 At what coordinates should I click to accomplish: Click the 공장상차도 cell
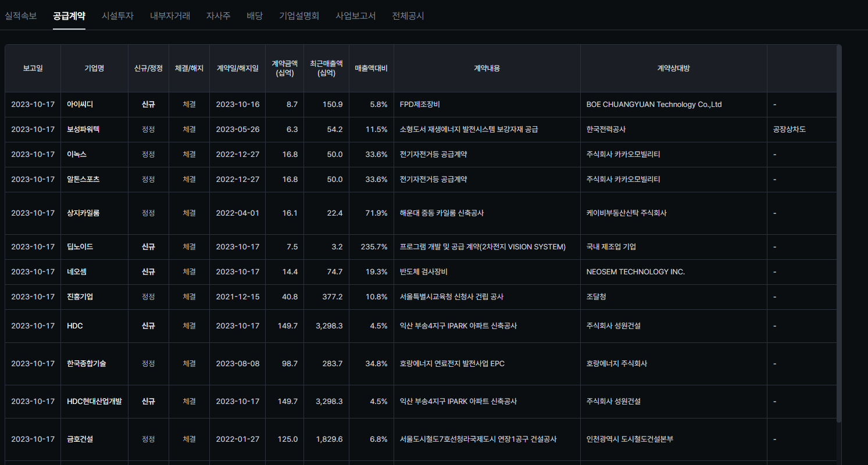(x=790, y=130)
